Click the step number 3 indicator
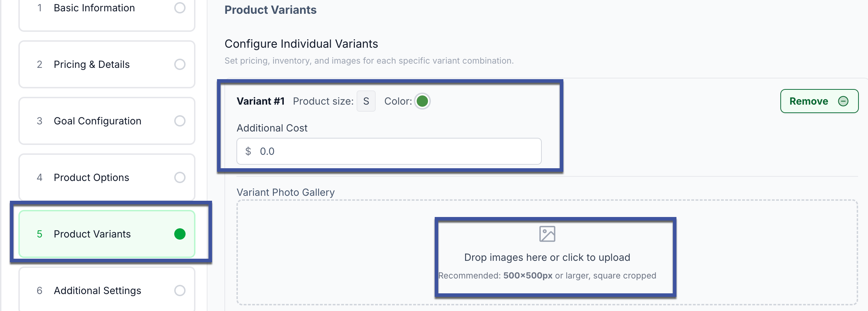The width and height of the screenshot is (868, 311). [40, 121]
